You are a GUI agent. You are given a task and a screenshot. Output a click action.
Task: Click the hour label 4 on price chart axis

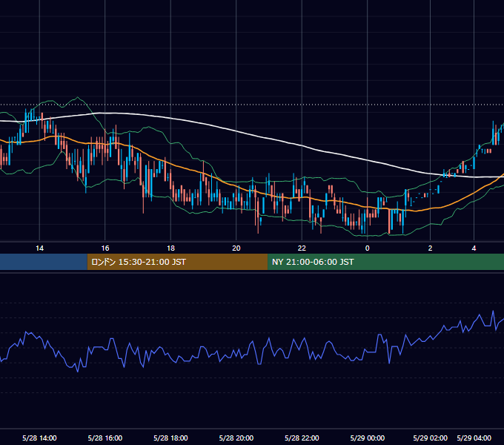[474, 248]
